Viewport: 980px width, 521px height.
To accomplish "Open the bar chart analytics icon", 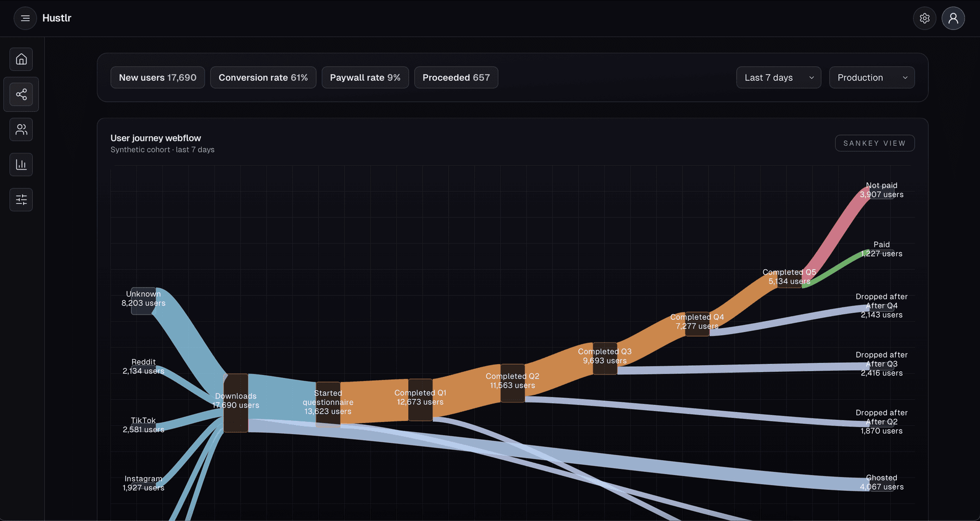I will (21, 164).
